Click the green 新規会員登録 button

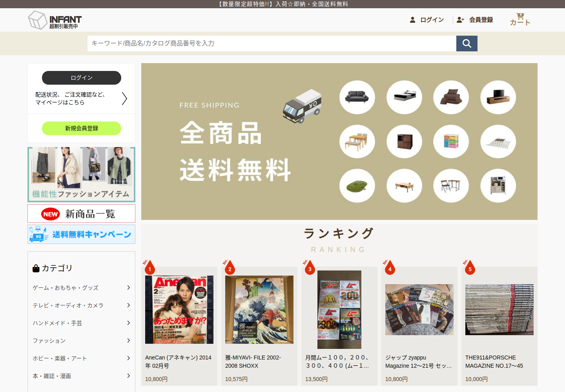(x=82, y=128)
